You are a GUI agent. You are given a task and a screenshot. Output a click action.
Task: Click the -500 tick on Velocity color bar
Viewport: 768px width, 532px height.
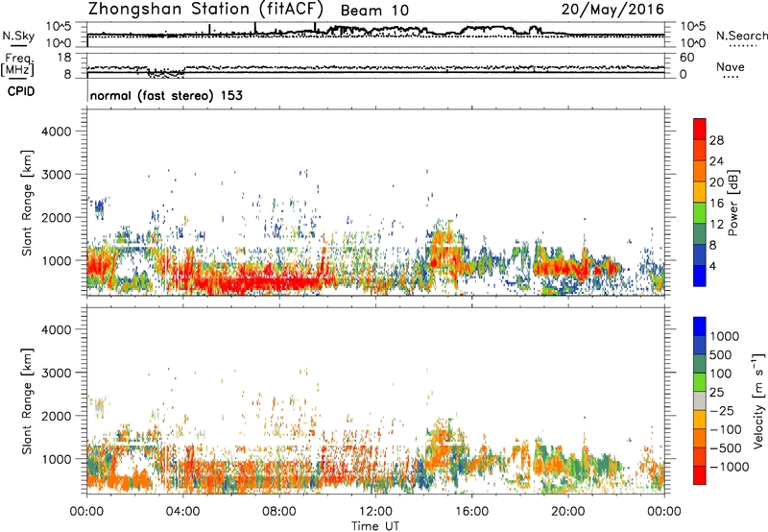pyautogui.click(x=726, y=447)
